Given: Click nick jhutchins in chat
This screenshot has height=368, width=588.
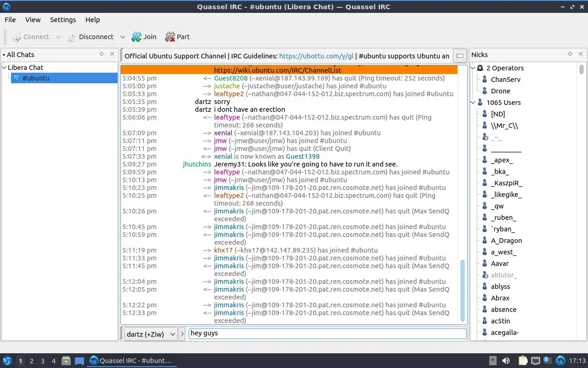Looking at the screenshot, I should (x=197, y=164).
